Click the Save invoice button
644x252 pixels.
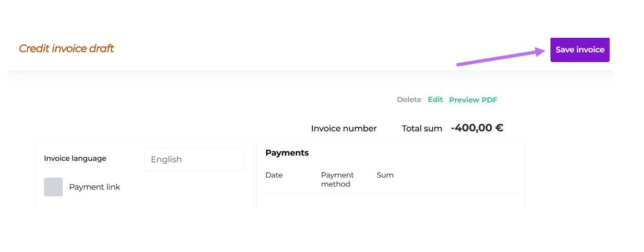[580, 50]
